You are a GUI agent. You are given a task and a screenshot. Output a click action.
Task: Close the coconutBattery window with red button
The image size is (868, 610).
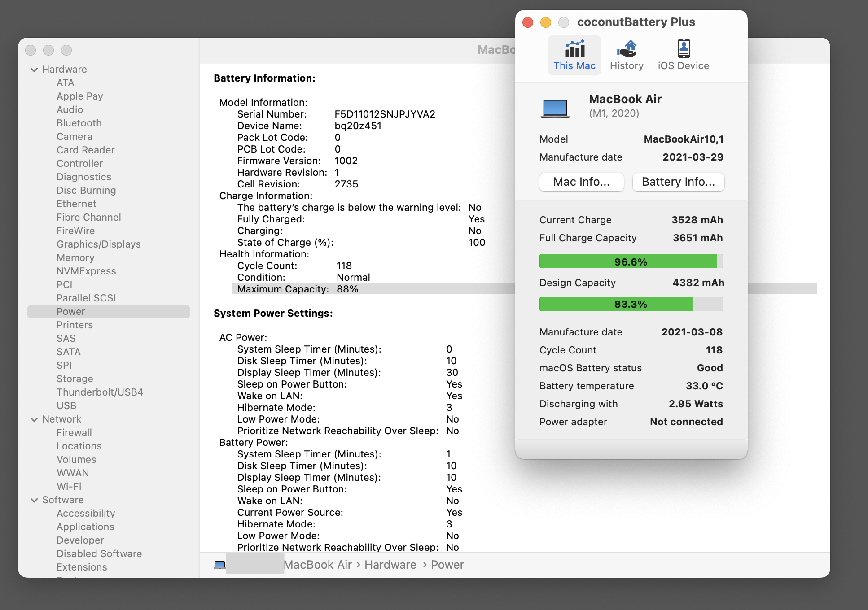[528, 22]
